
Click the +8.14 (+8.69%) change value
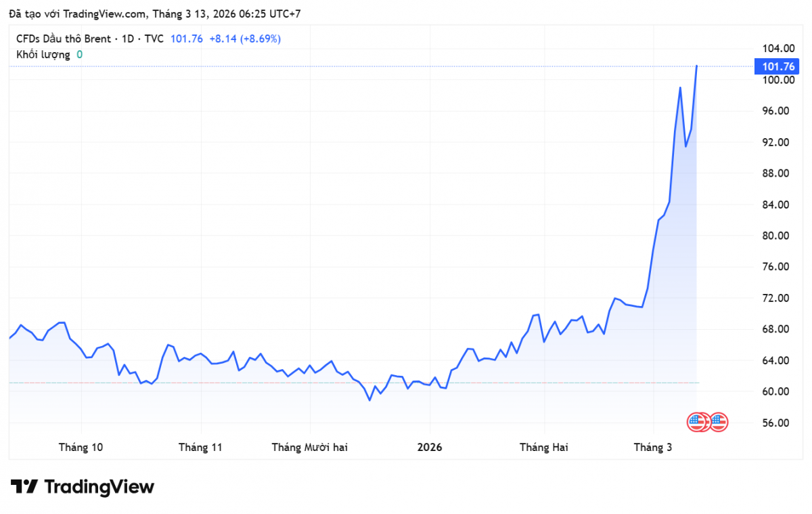[x=244, y=39]
